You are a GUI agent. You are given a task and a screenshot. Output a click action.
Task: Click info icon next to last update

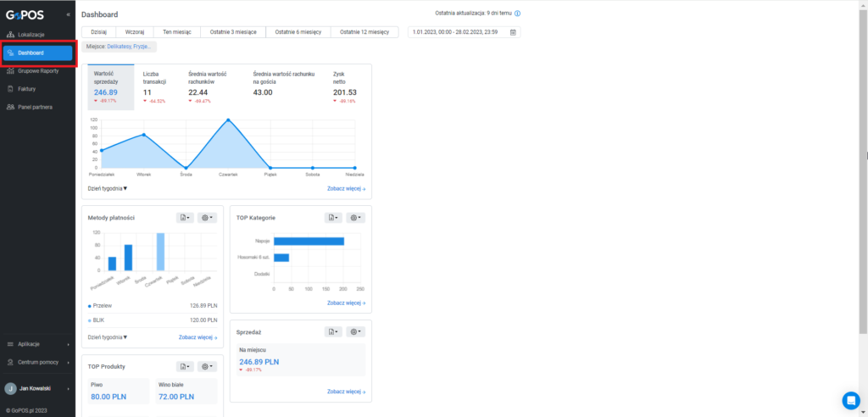point(518,14)
